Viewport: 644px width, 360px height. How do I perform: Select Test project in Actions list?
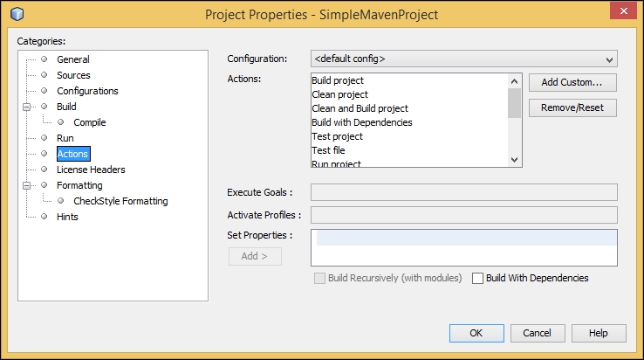337,136
